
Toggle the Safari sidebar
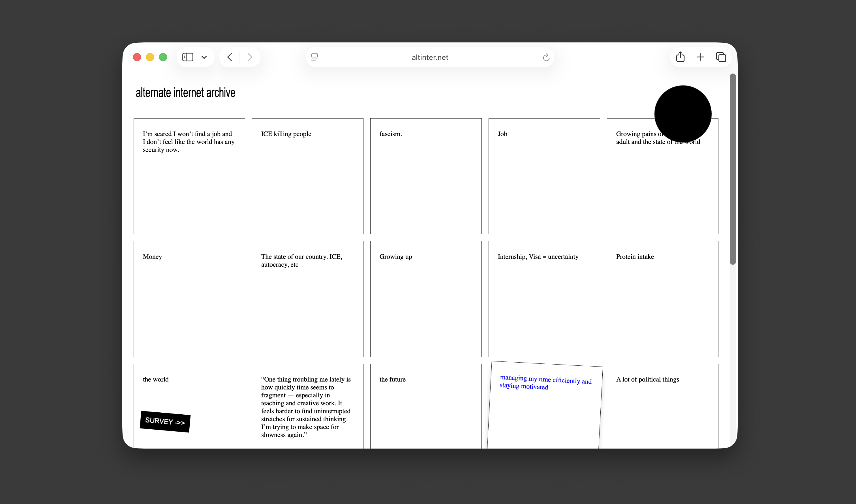click(x=188, y=57)
